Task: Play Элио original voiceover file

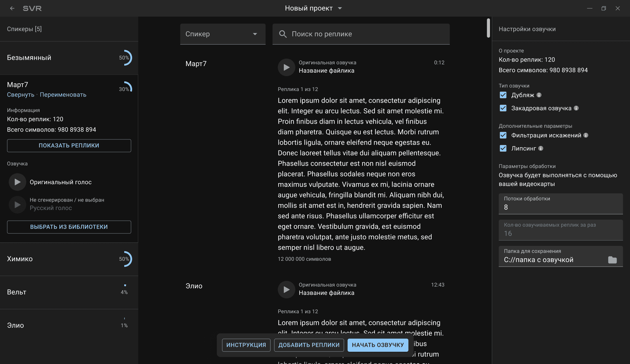Action: (286, 290)
